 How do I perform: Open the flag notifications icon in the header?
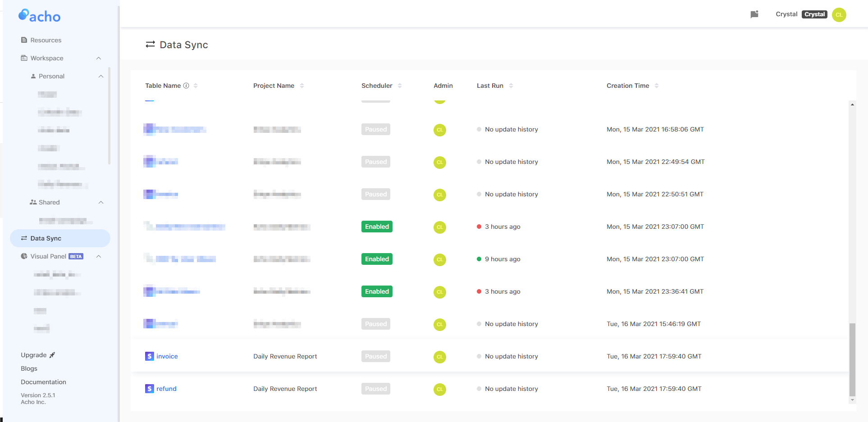[x=754, y=14]
